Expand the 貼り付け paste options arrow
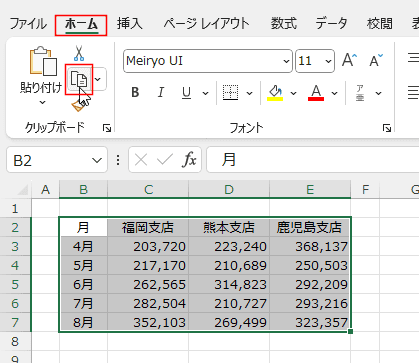419x363 pixels. click(x=42, y=103)
